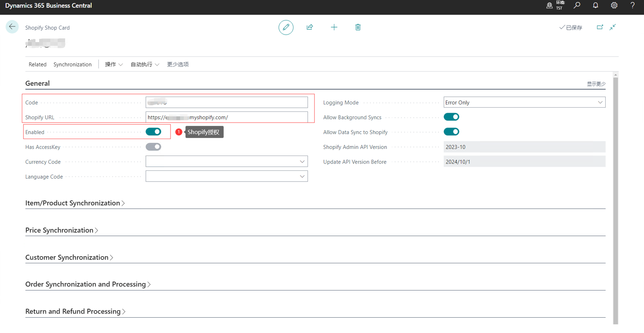Click the Code input field
This screenshot has height=333, width=644.
227,102
